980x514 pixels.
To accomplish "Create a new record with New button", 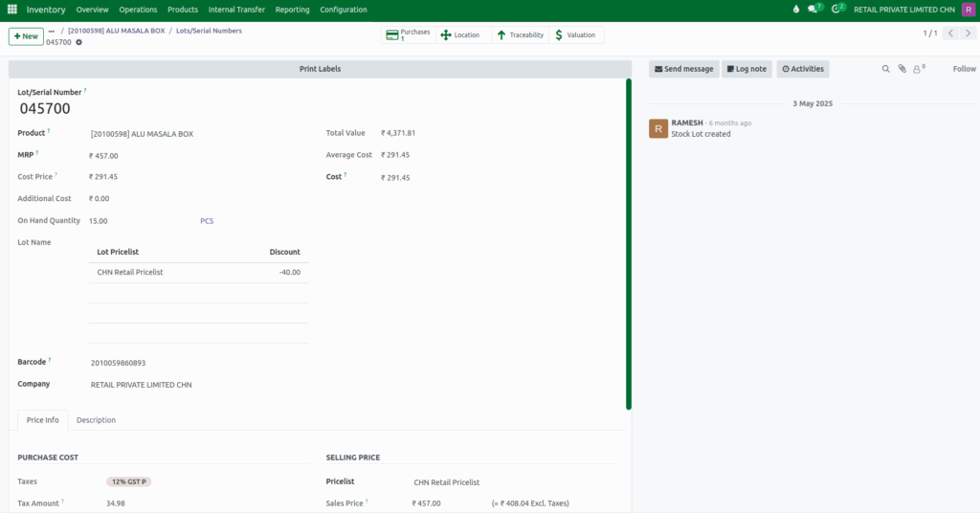I will coord(26,36).
